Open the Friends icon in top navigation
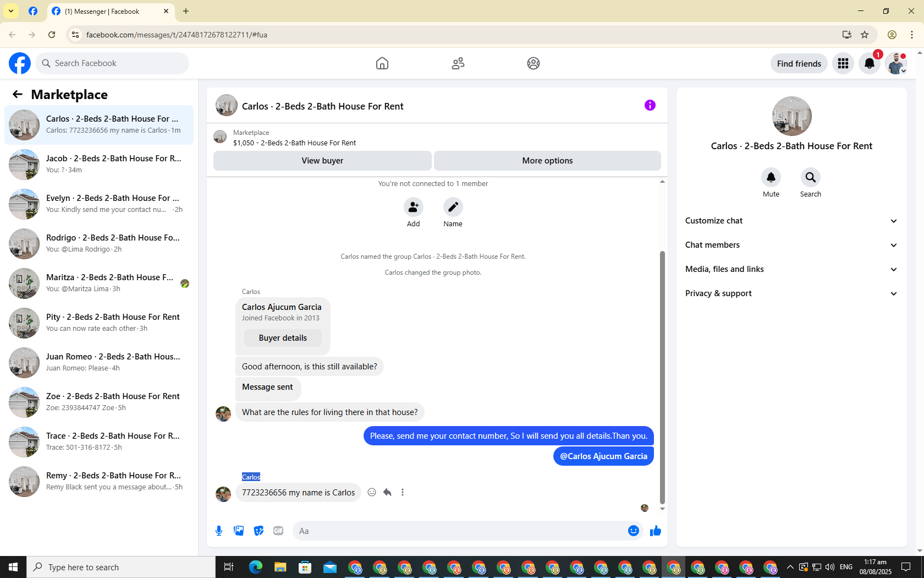 coord(458,63)
